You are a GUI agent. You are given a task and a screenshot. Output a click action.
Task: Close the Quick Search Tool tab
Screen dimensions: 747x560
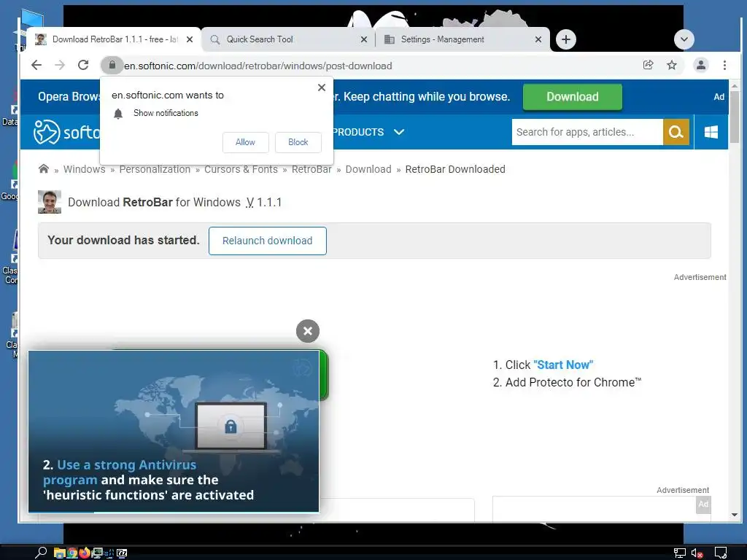pos(363,39)
